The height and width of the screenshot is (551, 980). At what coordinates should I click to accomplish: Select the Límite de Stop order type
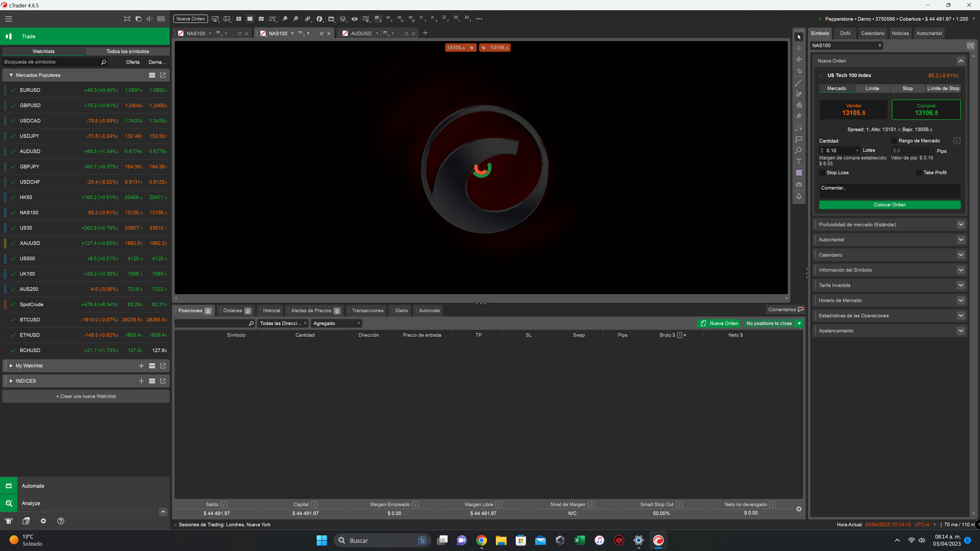tap(943, 88)
